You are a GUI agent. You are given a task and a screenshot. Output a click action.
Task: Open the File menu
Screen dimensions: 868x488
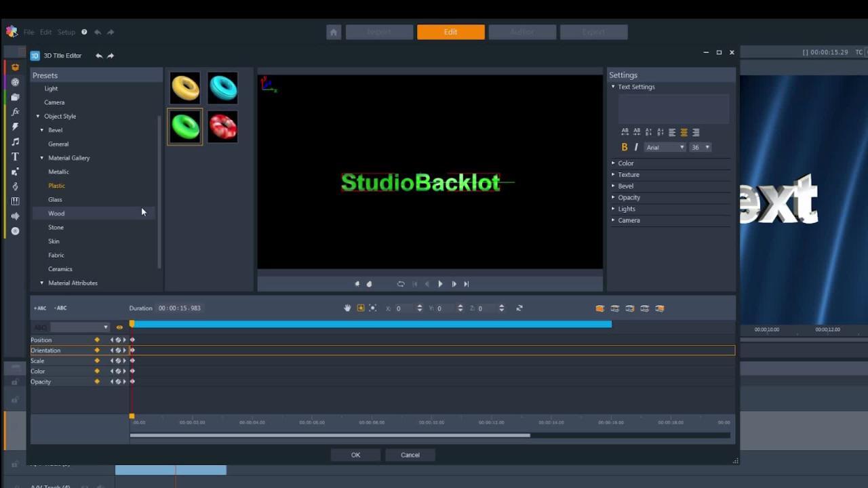(x=28, y=32)
